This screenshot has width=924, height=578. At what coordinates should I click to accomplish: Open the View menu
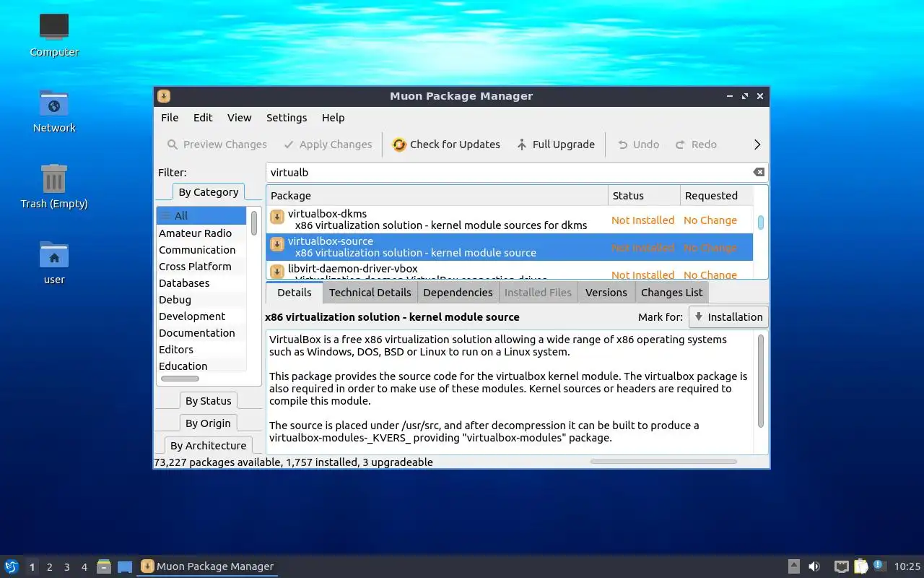click(x=239, y=118)
